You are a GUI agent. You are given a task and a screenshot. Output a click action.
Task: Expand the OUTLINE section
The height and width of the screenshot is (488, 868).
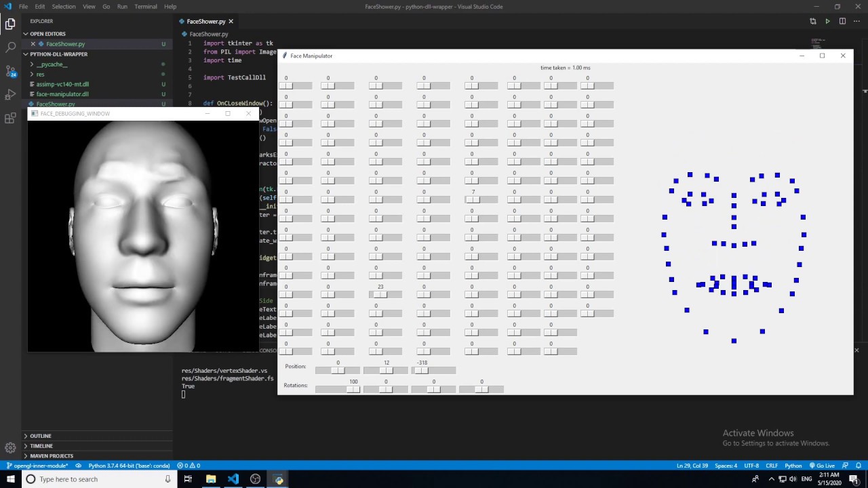pyautogui.click(x=97, y=436)
